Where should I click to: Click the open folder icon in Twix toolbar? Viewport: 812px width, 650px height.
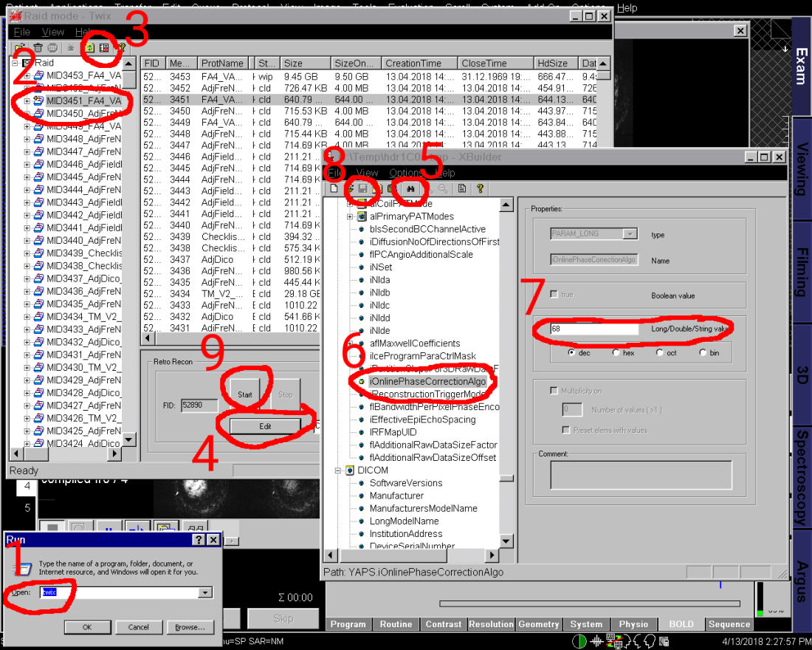pyautogui.click(x=19, y=47)
